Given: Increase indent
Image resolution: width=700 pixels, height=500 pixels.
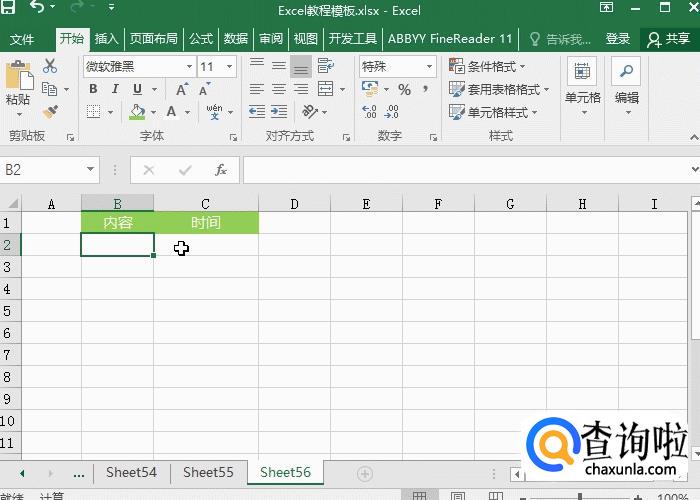Looking at the screenshot, I should [x=279, y=112].
